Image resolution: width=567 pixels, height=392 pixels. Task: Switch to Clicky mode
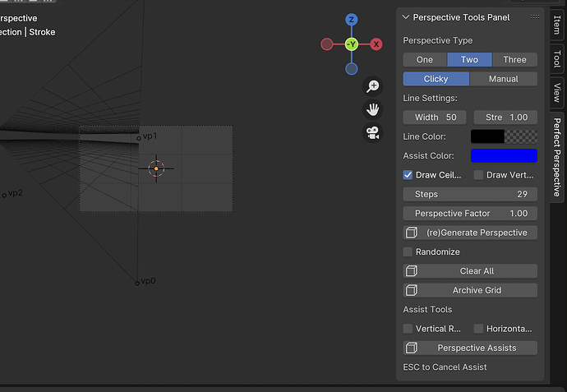(x=436, y=79)
